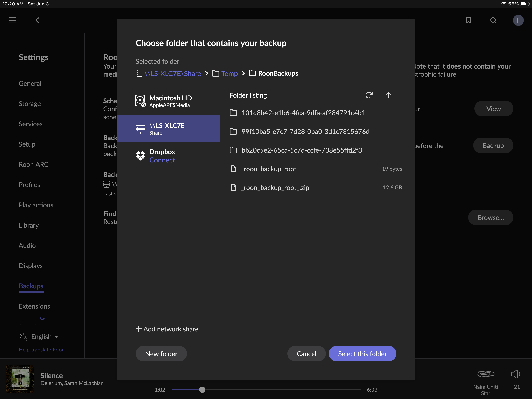Click Add network share
The width and height of the screenshot is (532, 399).
tap(167, 329)
